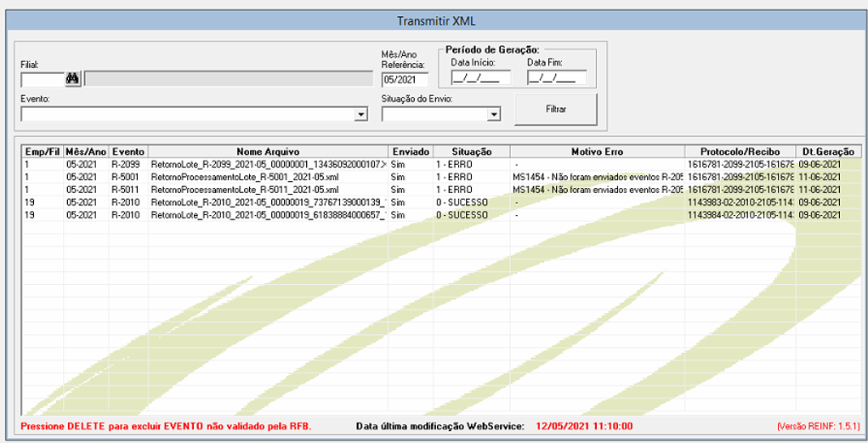Open the Evento dropdown arrow
This screenshot has height=443, width=868.
coord(361,115)
